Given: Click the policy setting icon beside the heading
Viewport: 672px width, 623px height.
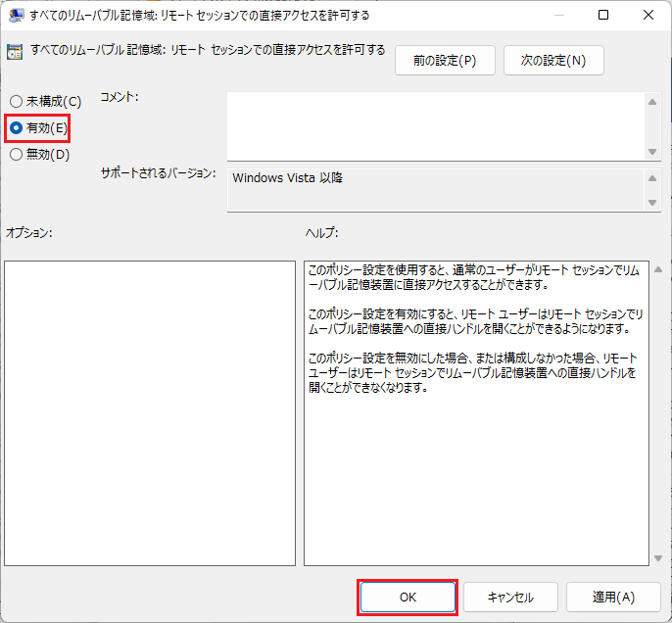Looking at the screenshot, I should click(x=16, y=53).
